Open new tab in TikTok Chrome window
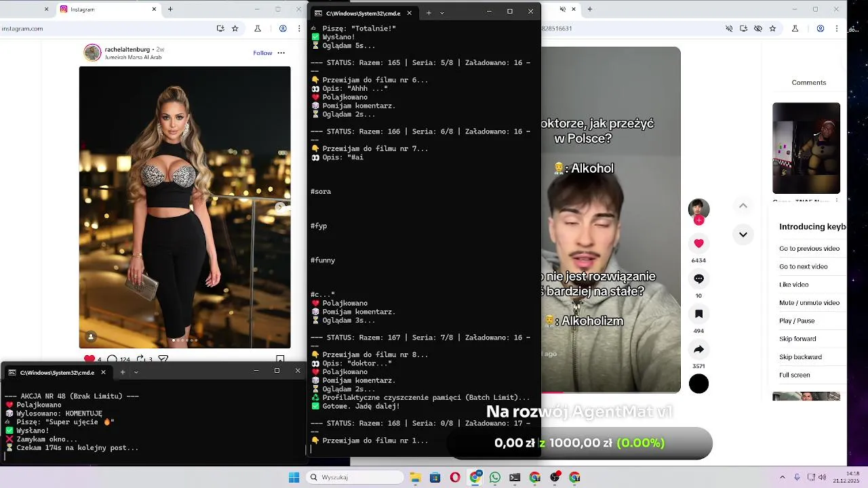 [x=589, y=9]
